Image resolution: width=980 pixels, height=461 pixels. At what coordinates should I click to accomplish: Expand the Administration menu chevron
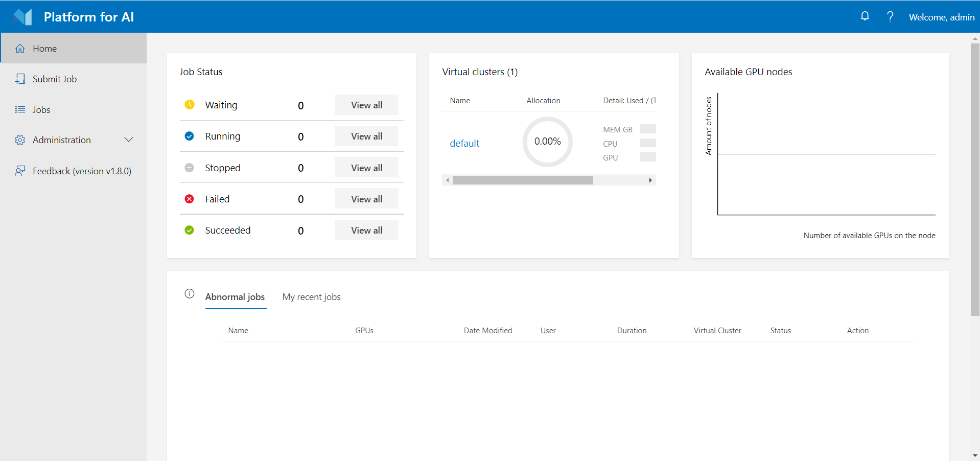[x=129, y=139]
